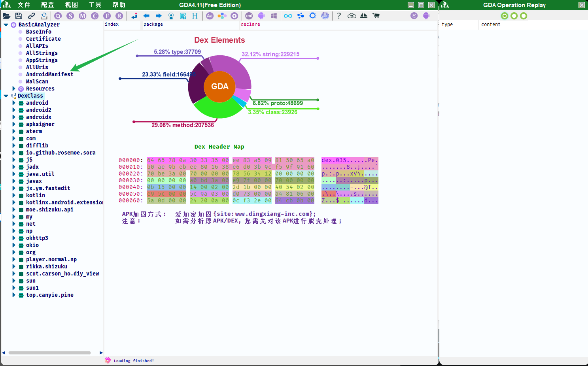Screen dimensions: 588x366
Task: Click the blue infinity symbol icon
Action: 288,16
